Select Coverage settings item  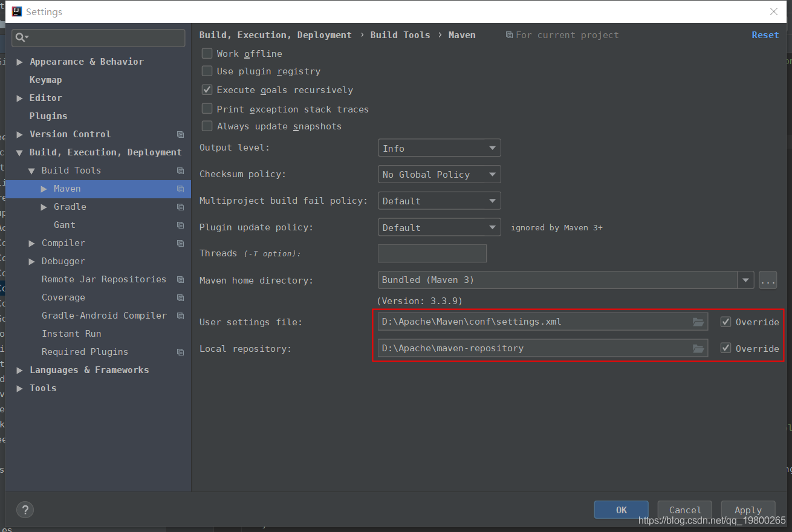(63, 297)
